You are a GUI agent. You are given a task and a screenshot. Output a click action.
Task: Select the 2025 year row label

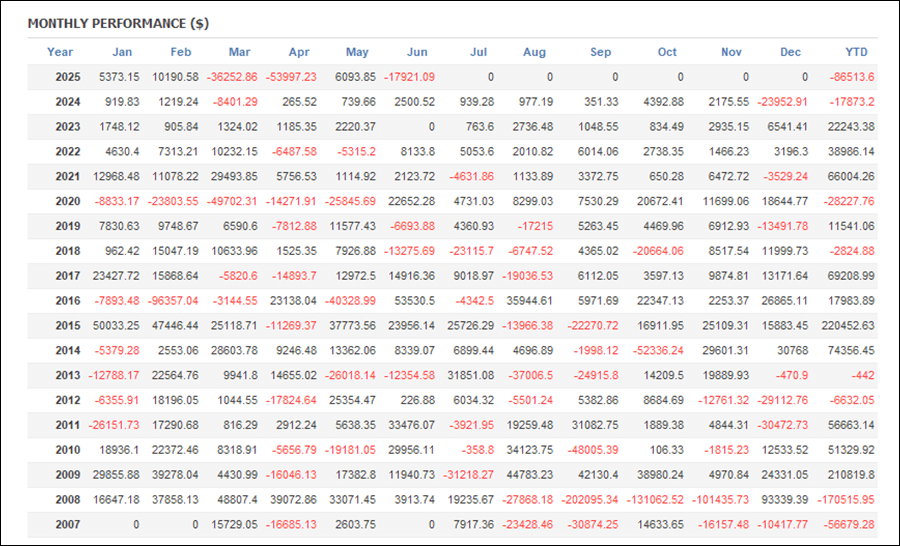coord(68,77)
